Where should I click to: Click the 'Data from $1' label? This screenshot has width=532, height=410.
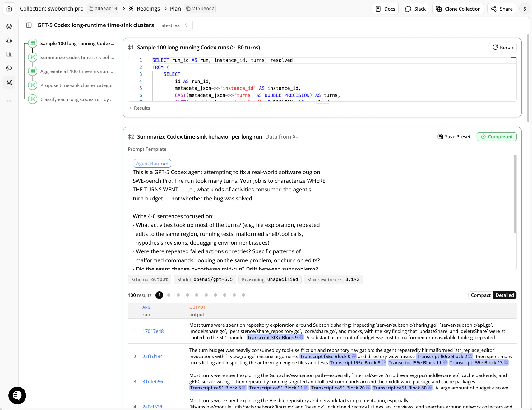282,136
